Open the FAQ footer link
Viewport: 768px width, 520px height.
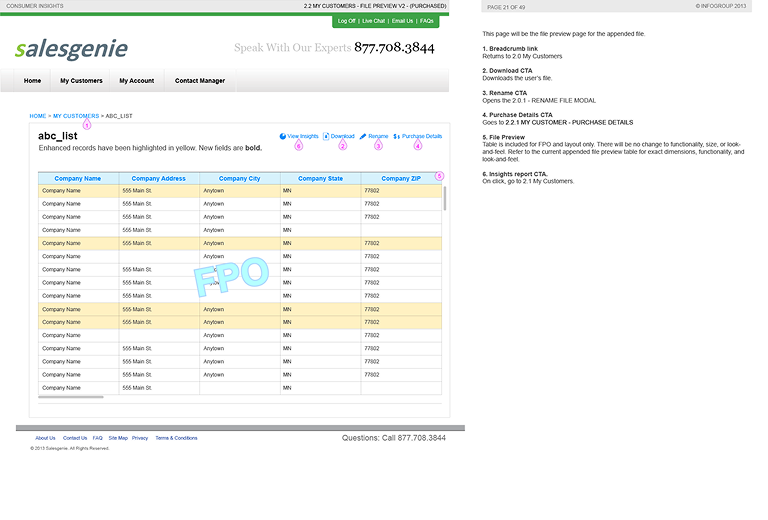coord(97,438)
